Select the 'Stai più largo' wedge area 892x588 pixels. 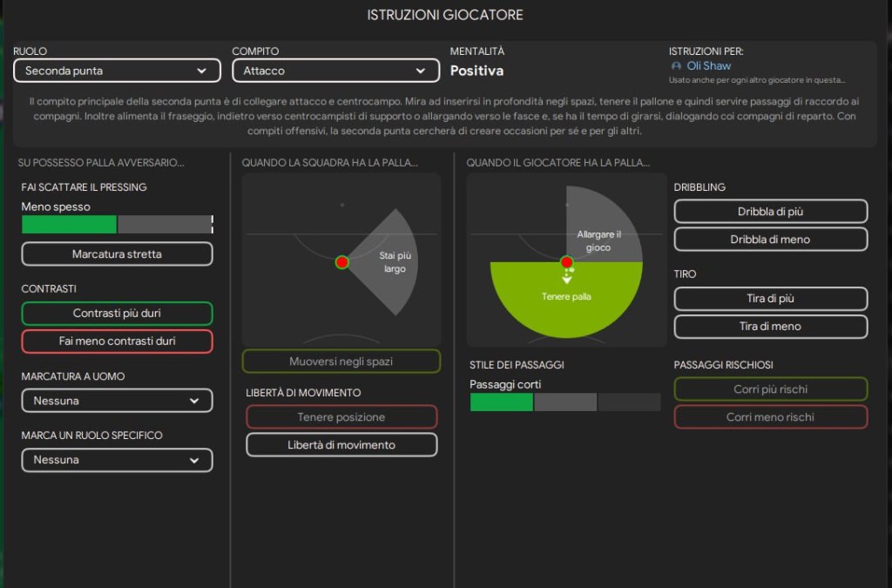click(392, 262)
